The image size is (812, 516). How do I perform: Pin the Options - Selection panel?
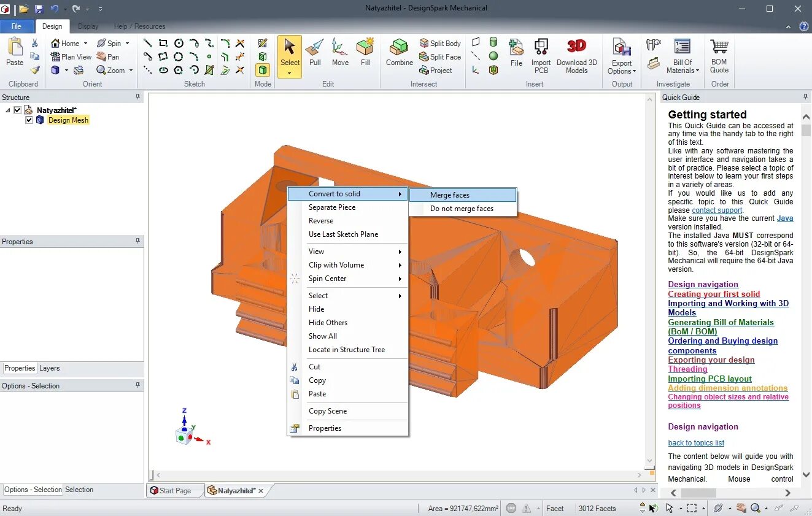click(x=138, y=385)
